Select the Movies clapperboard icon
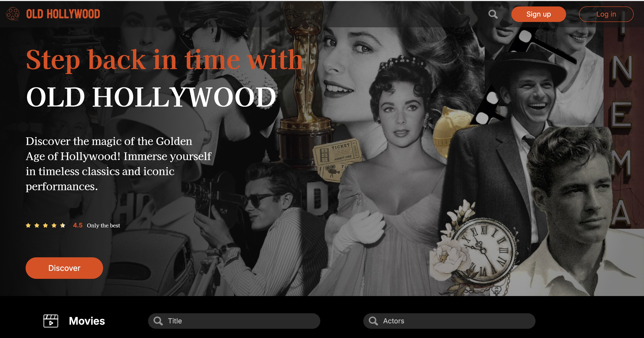The image size is (644, 338). click(x=51, y=321)
